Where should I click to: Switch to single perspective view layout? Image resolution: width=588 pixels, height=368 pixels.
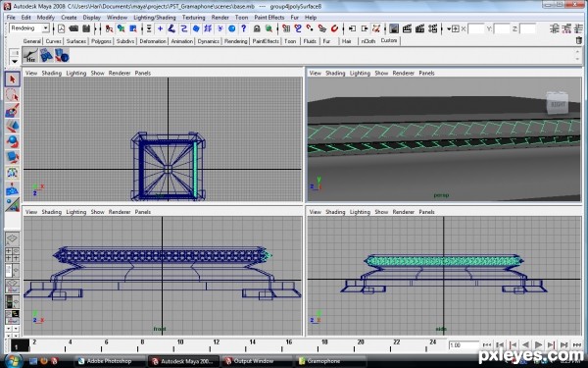tap(12, 238)
